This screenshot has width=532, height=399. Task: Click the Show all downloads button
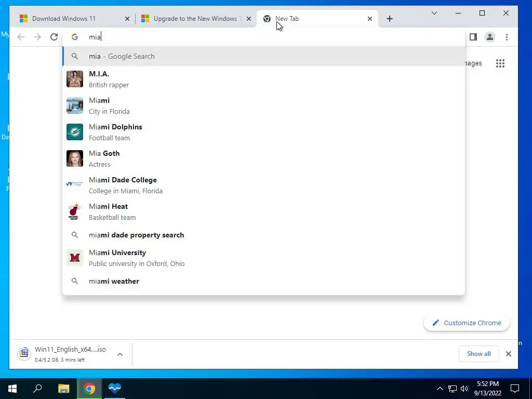478,353
